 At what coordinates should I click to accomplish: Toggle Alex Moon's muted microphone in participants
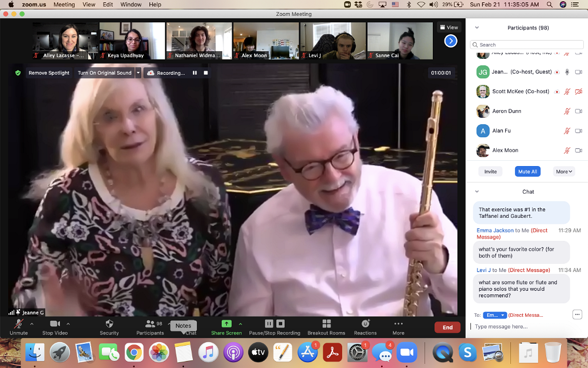[x=567, y=150]
